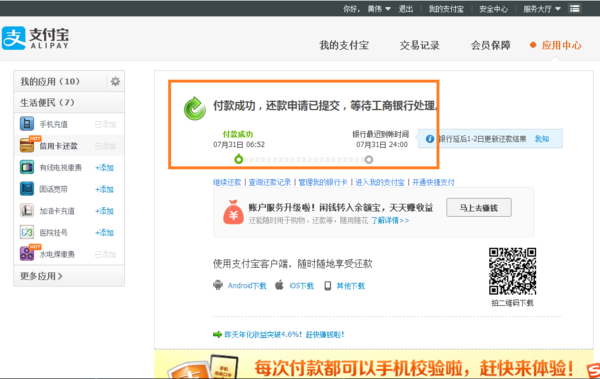Click the red money bag icon
The height and width of the screenshot is (379, 600).
coord(233,212)
